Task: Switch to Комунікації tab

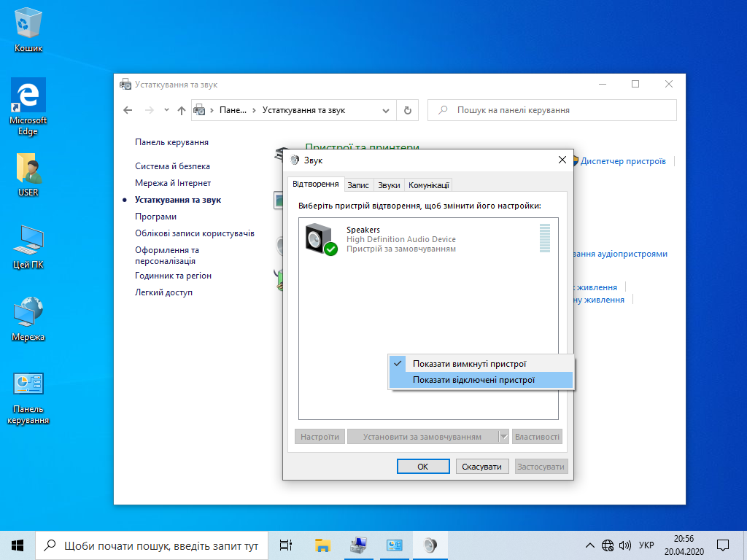Action: 429,185
